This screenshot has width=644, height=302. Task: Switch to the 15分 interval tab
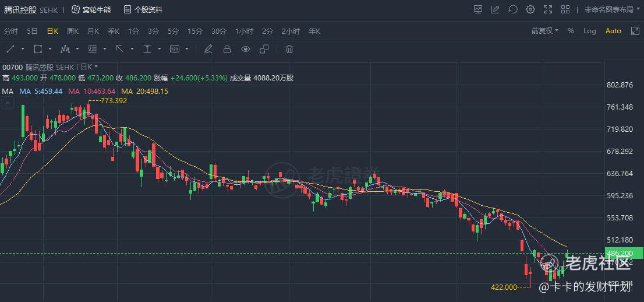(195, 31)
